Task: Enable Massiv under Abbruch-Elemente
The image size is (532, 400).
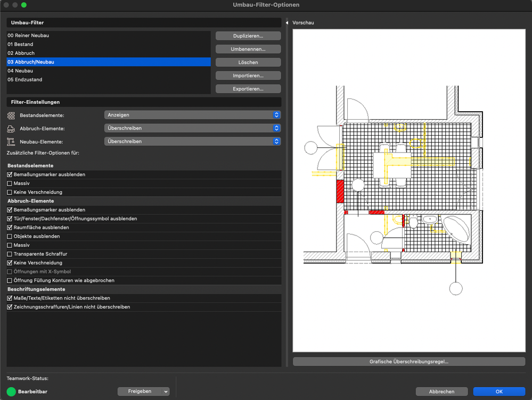Action: coord(10,245)
